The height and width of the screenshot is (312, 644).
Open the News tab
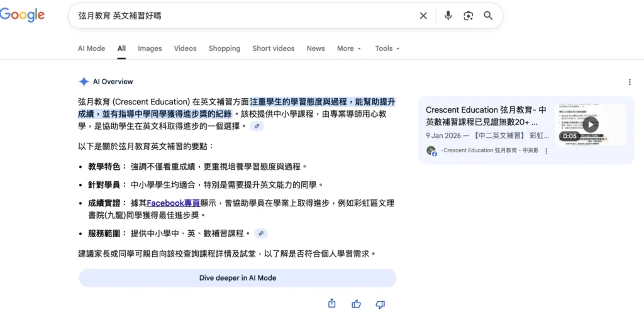(x=316, y=48)
